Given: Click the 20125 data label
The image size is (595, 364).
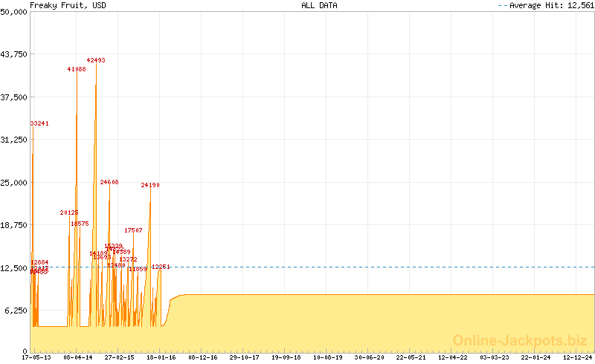Looking at the screenshot, I should 69,212.
